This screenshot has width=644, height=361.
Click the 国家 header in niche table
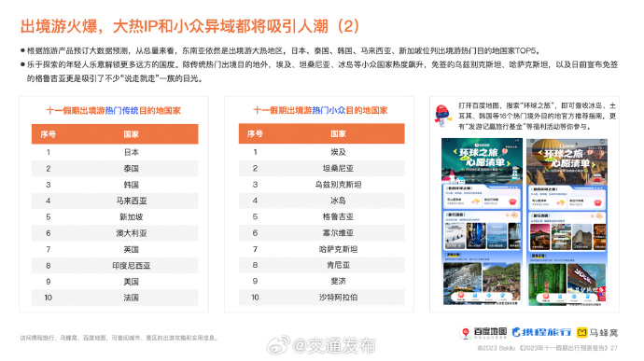click(338, 134)
